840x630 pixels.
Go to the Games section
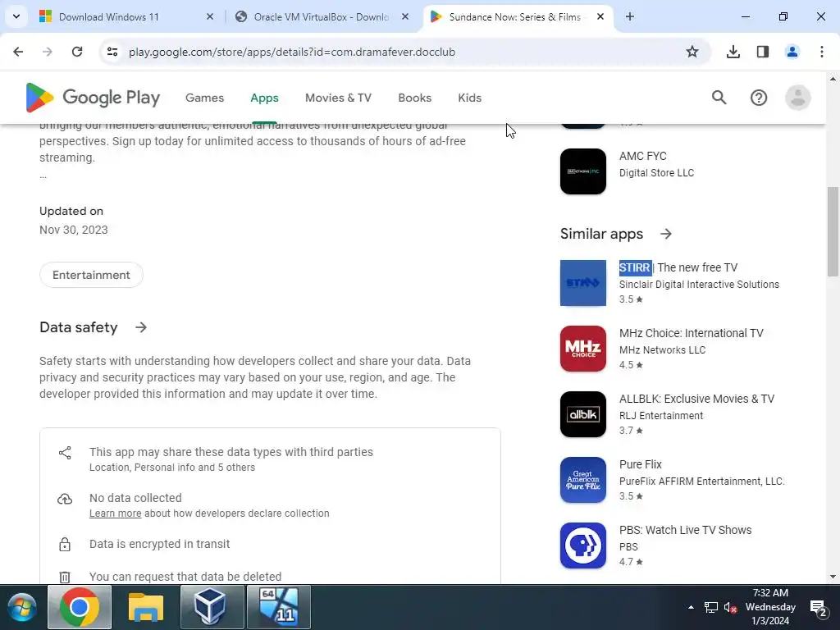tap(204, 98)
